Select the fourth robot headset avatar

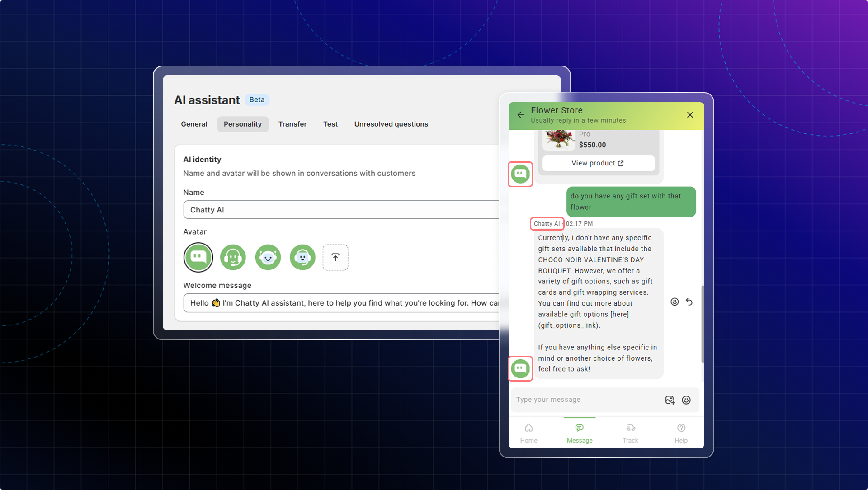pyautogui.click(x=302, y=258)
